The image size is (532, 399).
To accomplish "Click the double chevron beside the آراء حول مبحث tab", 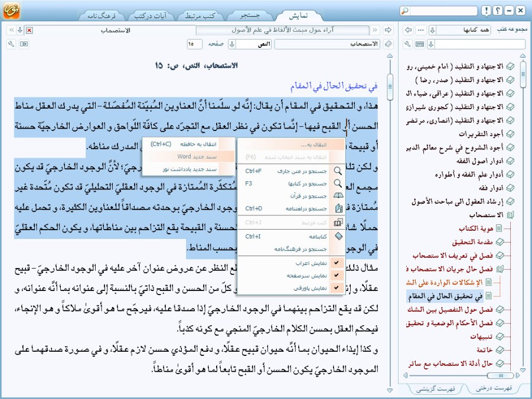I will click(x=375, y=30).
